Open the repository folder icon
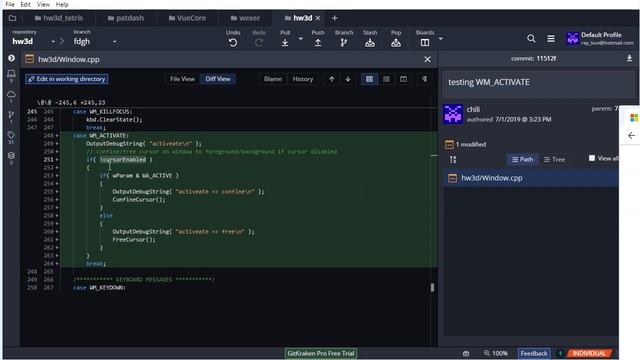Screen dimensions: 640x360 tap(12, 18)
